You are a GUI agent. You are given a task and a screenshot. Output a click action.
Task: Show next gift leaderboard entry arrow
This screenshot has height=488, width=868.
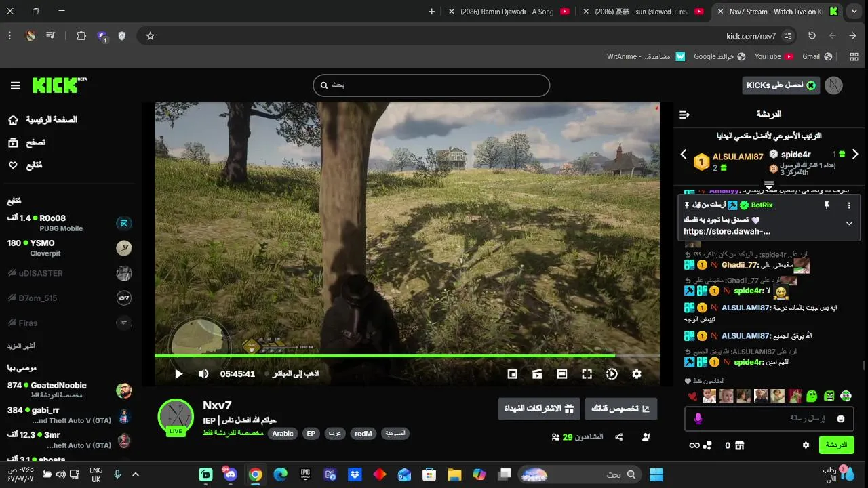[855, 155]
